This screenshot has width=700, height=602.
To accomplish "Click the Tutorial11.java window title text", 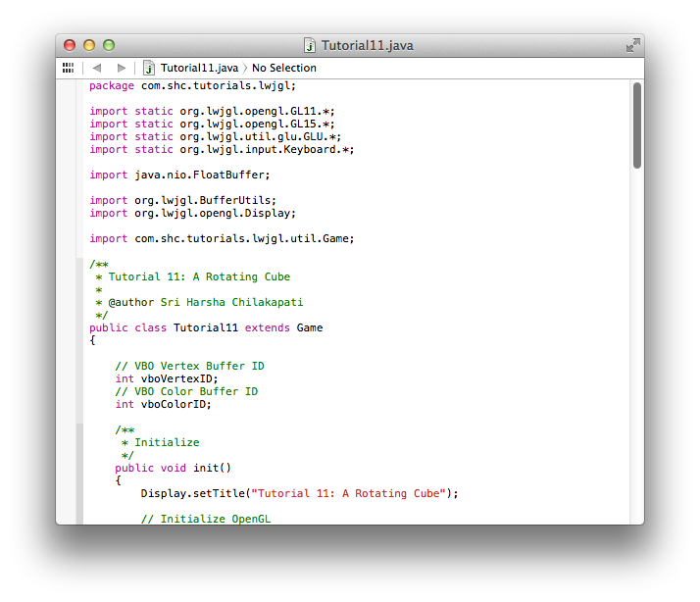I will tap(367, 45).
